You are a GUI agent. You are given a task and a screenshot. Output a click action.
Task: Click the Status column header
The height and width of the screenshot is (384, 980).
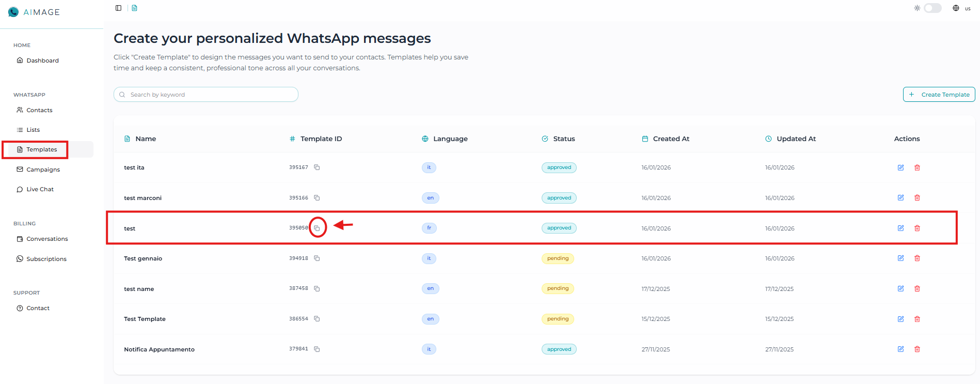(x=563, y=139)
